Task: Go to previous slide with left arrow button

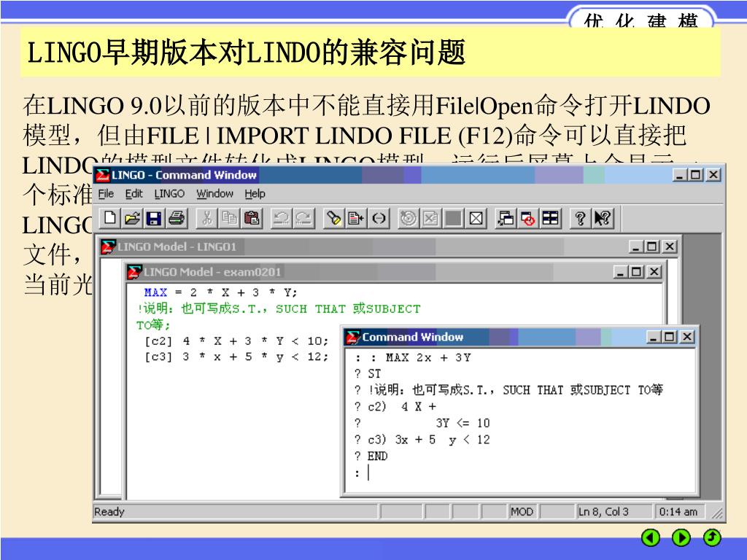Action: tap(651, 537)
